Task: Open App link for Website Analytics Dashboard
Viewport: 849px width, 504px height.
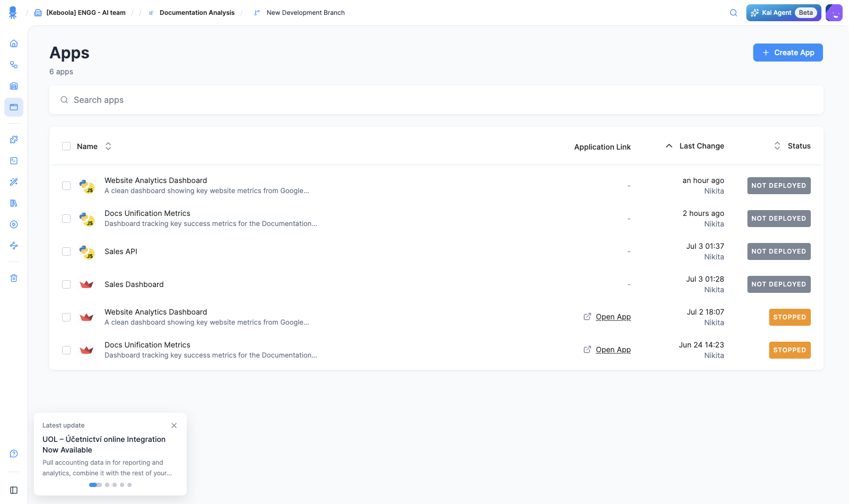Action: coord(613,317)
